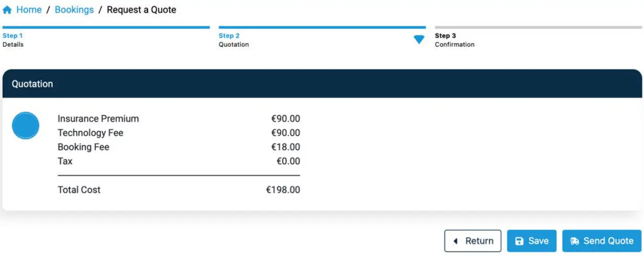Viewport: 644px width, 256px height.
Task: Click the home icon in the breadcrumb
Action: tap(7, 10)
